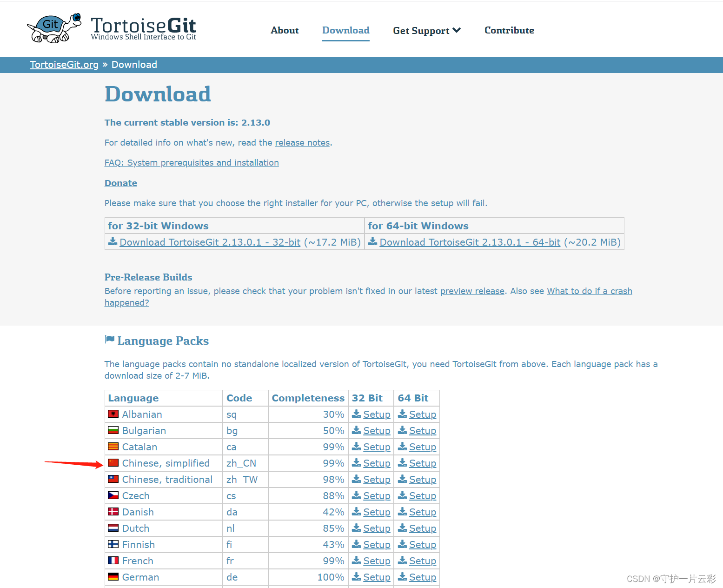Download Finnish 64 Bit Setup
Screen dimensions: 723x588
(x=423, y=545)
